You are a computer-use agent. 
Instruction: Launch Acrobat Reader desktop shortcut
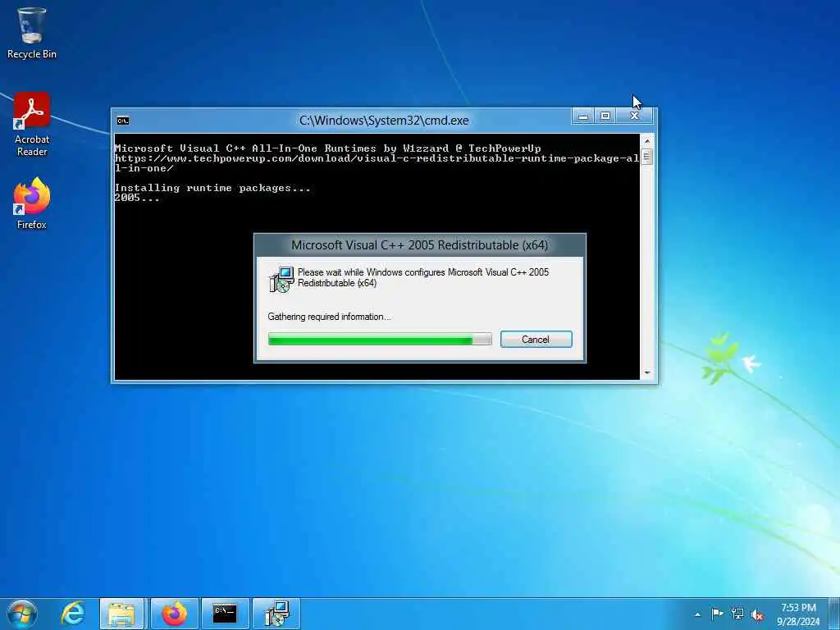32,125
